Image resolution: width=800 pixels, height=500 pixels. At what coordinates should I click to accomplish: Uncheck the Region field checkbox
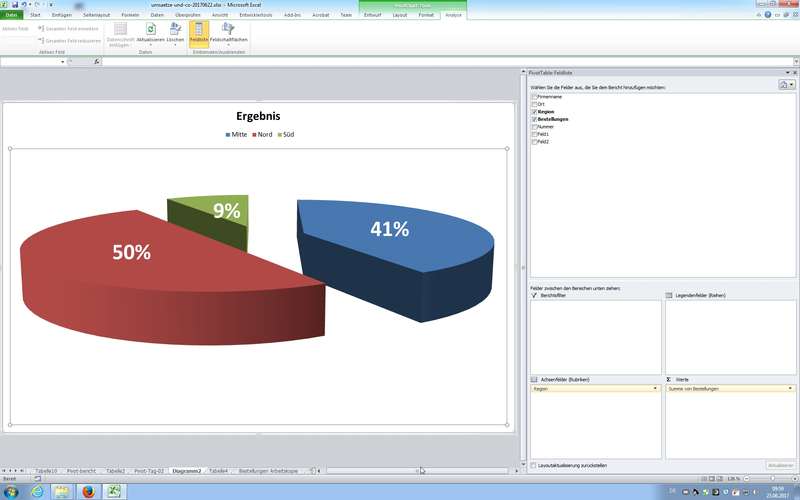[534, 112]
